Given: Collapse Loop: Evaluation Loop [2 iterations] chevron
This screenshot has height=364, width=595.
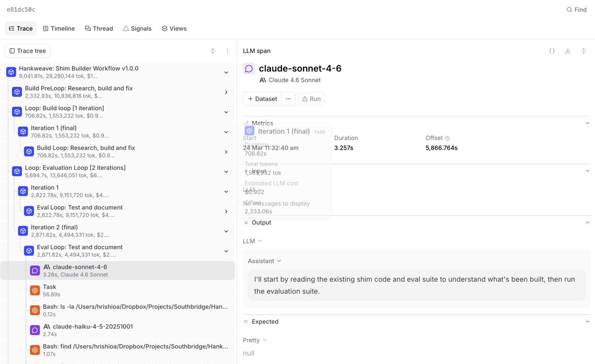Looking at the screenshot, I should (x=226, y=172).
